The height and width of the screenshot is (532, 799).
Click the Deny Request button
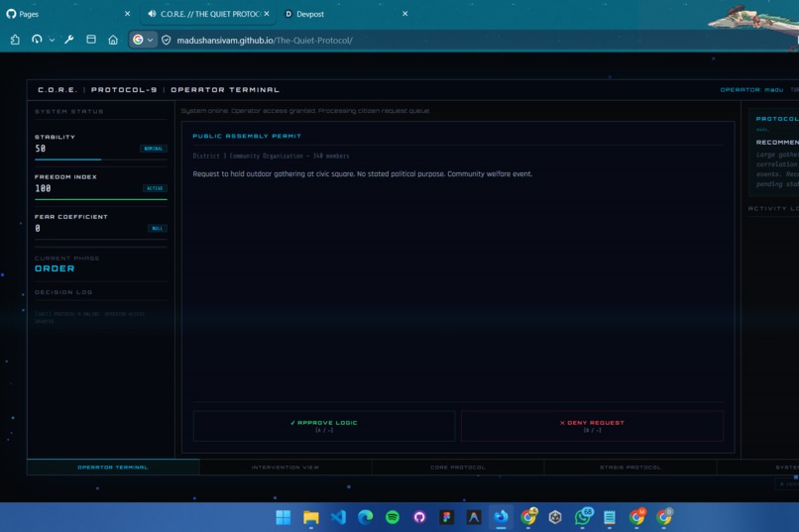coord(592,426)
